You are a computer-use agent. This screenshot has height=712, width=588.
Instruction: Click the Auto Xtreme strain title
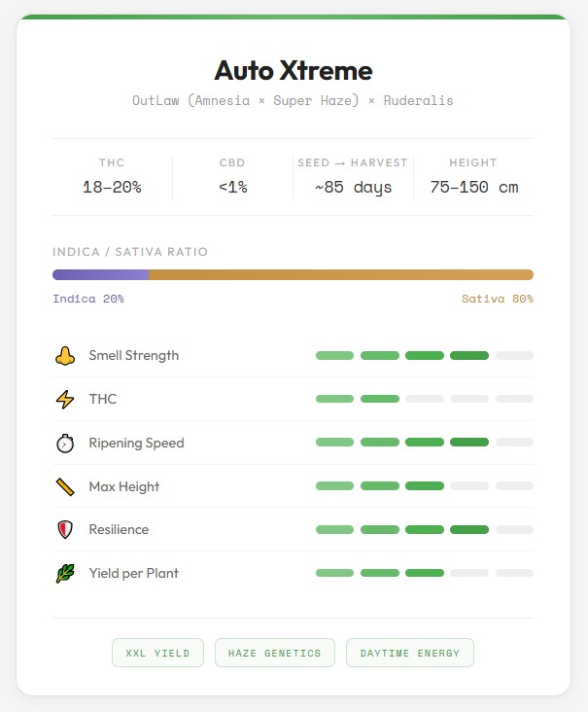[294, 71]
